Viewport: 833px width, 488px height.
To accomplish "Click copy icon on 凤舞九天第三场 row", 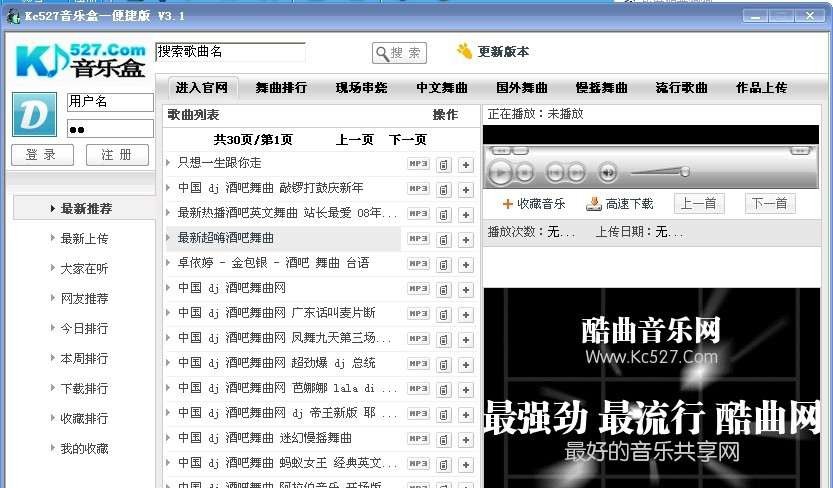I will (x=444, y=340).
